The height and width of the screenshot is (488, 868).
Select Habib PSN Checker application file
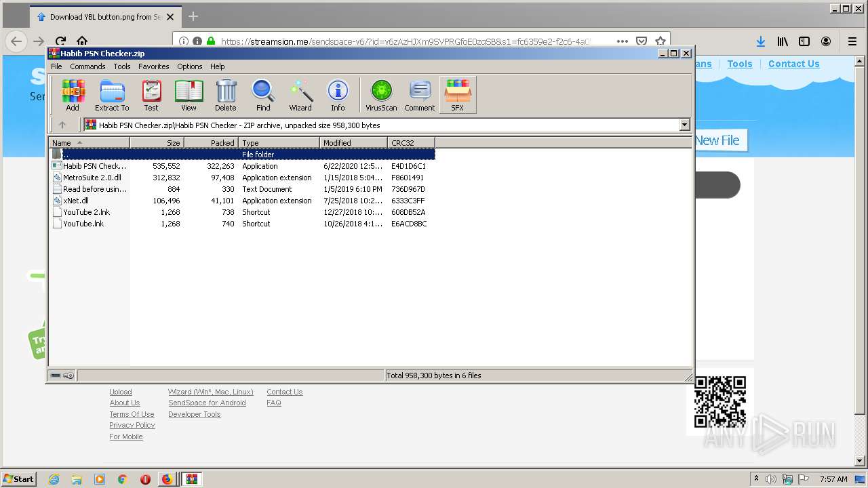coord(242,166)
